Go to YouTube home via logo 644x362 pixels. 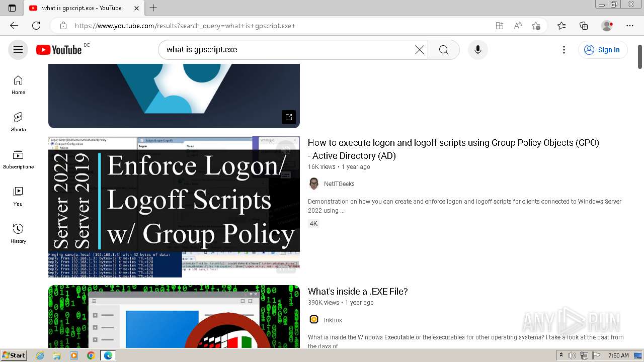pos(59,50)
